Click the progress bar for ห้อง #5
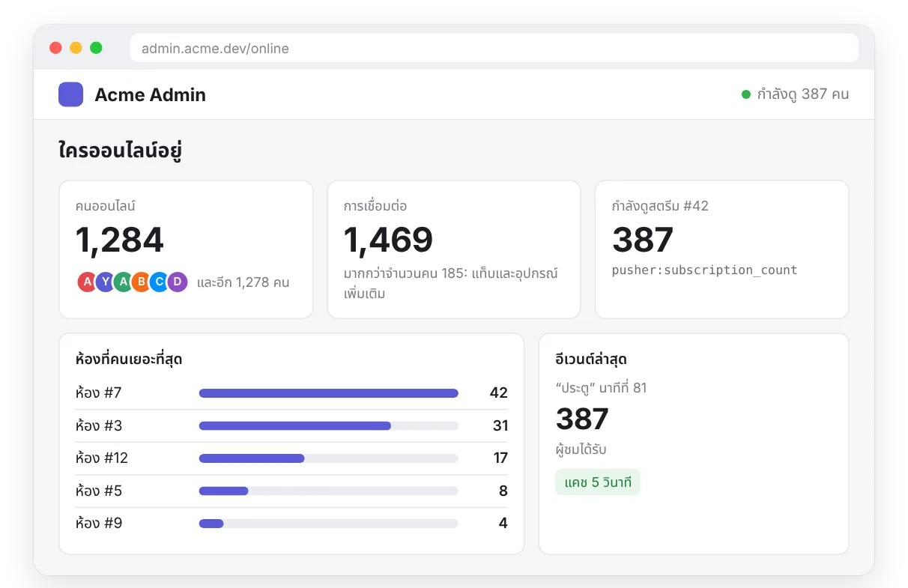Screen dimensions: 908x588 tap(329, 491)
